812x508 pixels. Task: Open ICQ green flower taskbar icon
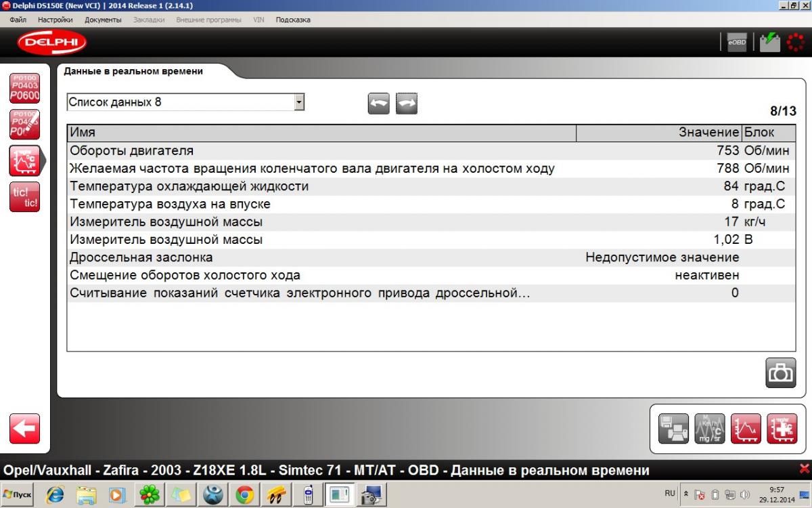click(150, 495)
